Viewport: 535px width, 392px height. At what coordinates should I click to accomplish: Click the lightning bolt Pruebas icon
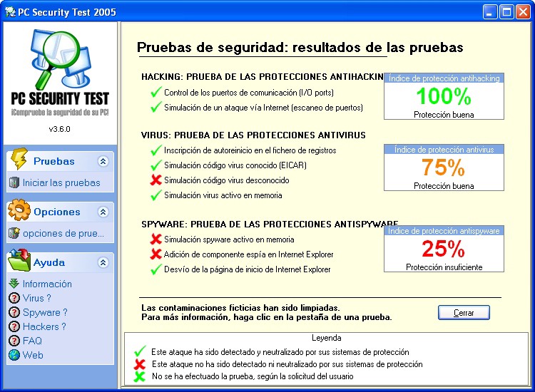[19, 158]
